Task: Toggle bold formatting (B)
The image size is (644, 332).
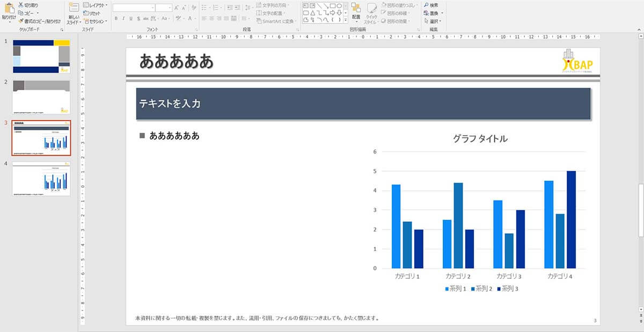Action: point(116,18)
